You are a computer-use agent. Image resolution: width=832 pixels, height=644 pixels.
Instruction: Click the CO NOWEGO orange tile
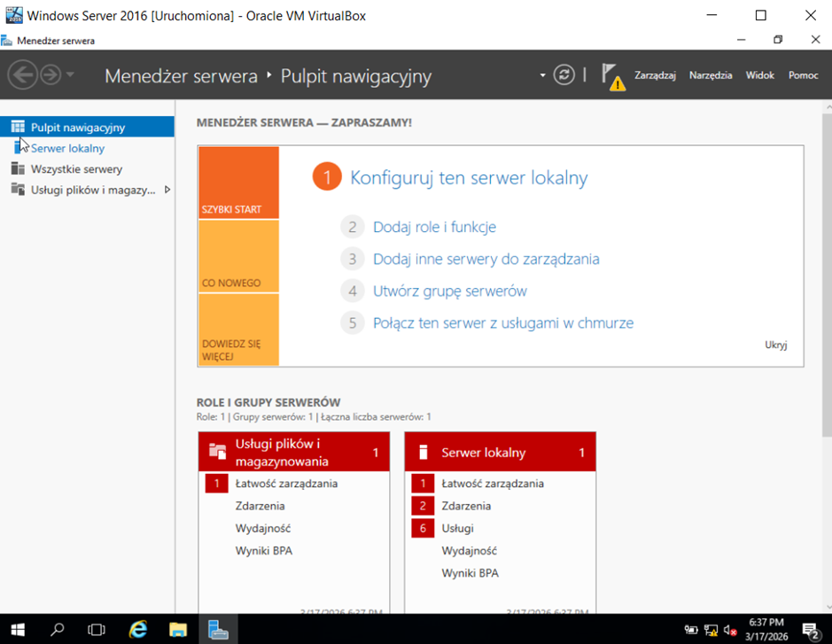coord(238,257)
